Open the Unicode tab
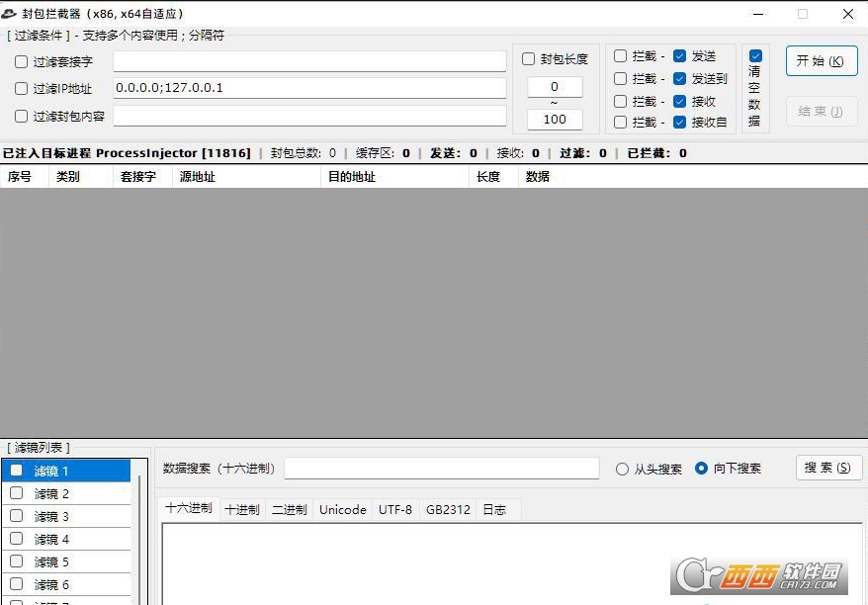The width and height of the screenshot is (868, 605). [x=343, y=510]
